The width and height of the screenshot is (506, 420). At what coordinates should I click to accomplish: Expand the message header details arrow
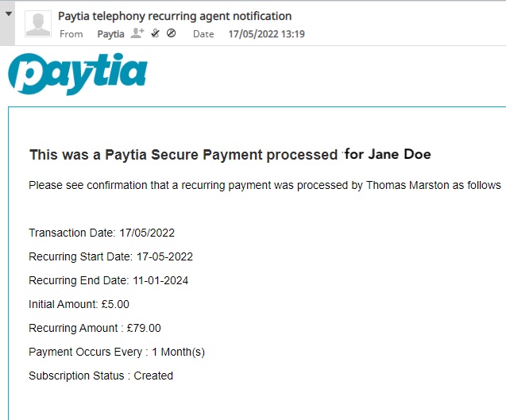coord(9,13)
